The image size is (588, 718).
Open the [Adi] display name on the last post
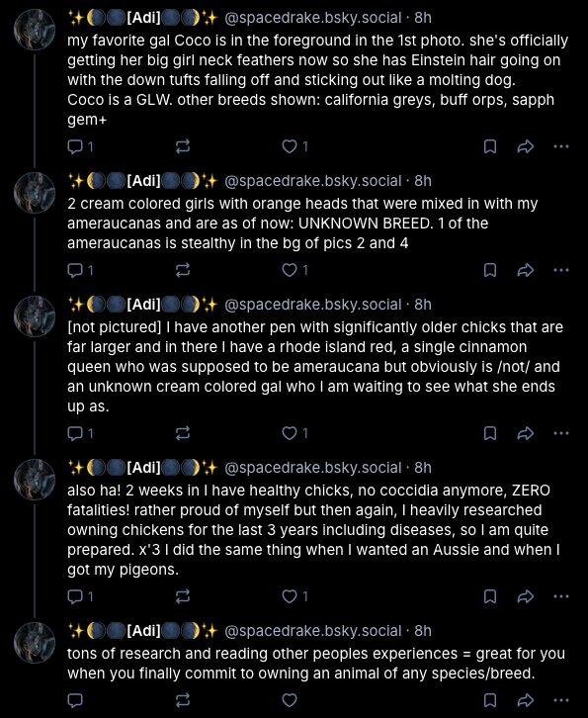coord(142,631)
